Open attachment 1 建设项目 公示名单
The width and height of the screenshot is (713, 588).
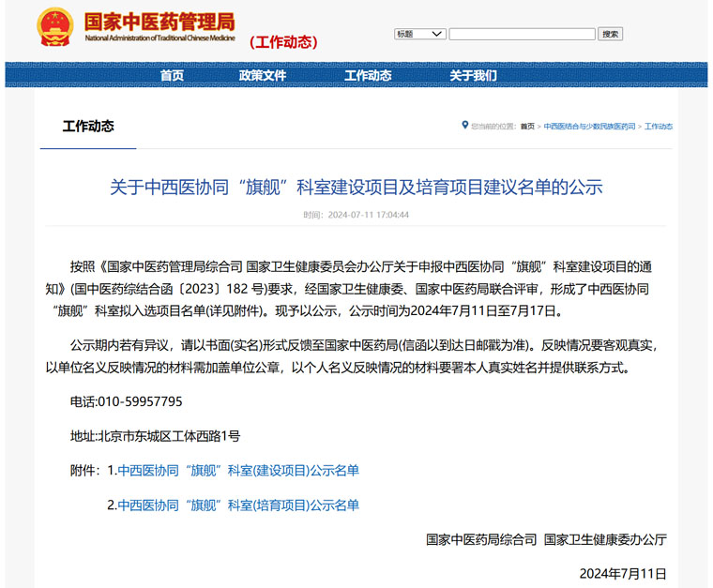click(238, 470)
